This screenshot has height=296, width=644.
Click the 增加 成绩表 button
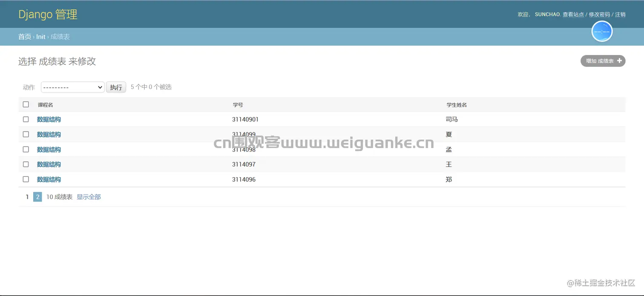(603, 61)
